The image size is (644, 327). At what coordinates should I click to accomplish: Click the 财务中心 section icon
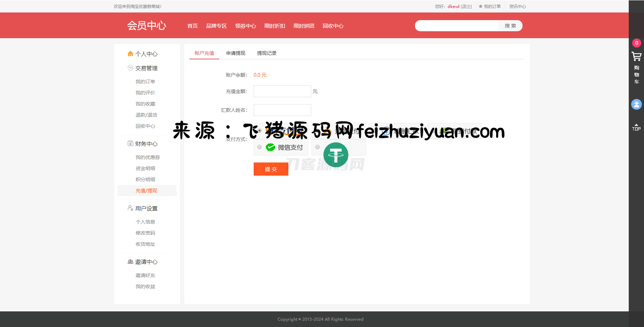(130, 144)
